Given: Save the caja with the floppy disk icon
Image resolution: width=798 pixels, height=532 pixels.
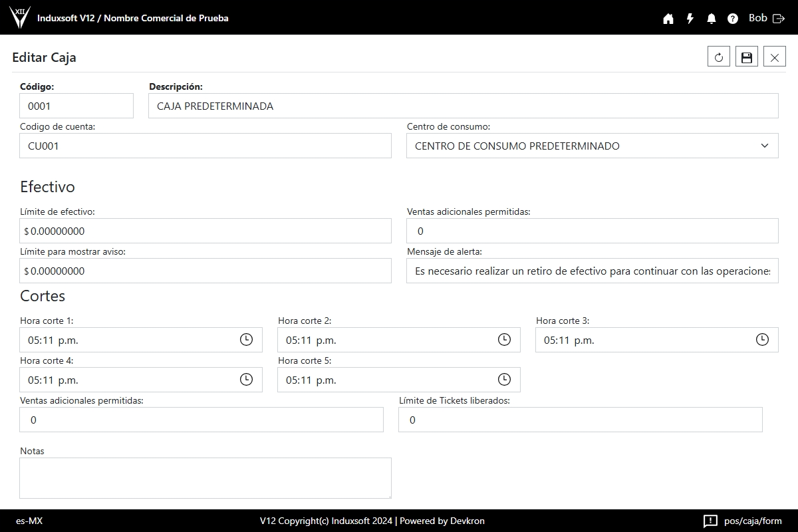Looking at the screenshot, I should point(747,57).
